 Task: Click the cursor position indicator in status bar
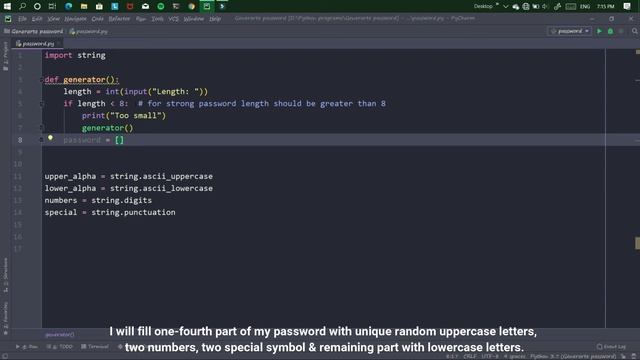pyautogui.click(x=452, y=356)
